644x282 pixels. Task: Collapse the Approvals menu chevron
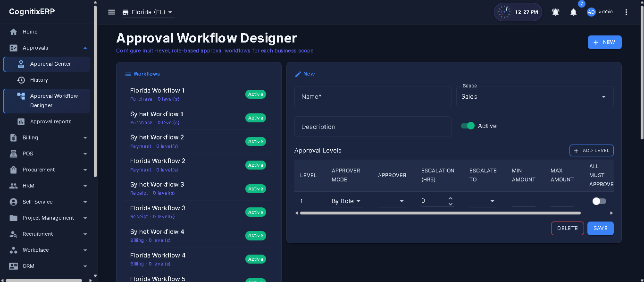pyautogui.click(x=85, y=48)
